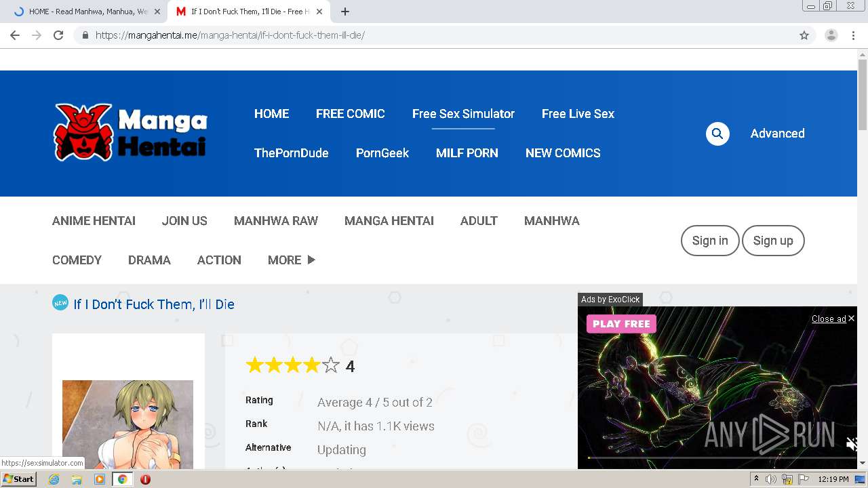Switch to the HOME Read Manhwa tab
The image size is (868, 488).
coord(88,12)
